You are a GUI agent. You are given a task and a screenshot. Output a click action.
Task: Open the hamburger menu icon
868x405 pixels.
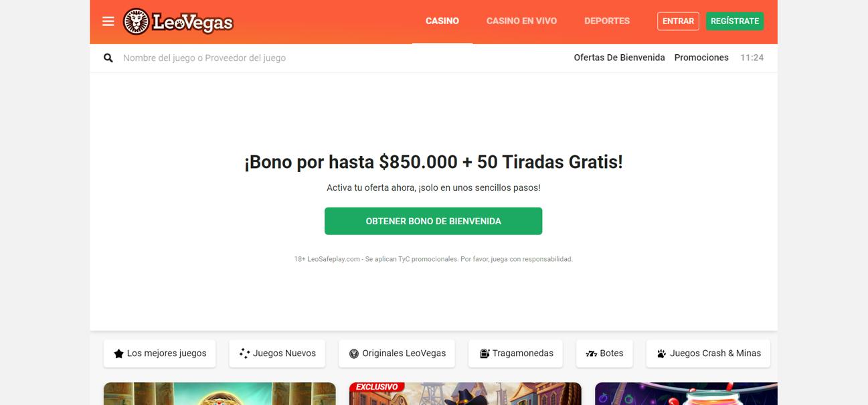point(108,21)
